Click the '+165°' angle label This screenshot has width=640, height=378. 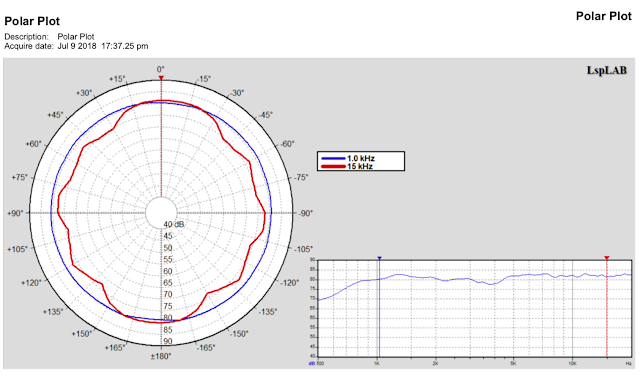[115, 348]
